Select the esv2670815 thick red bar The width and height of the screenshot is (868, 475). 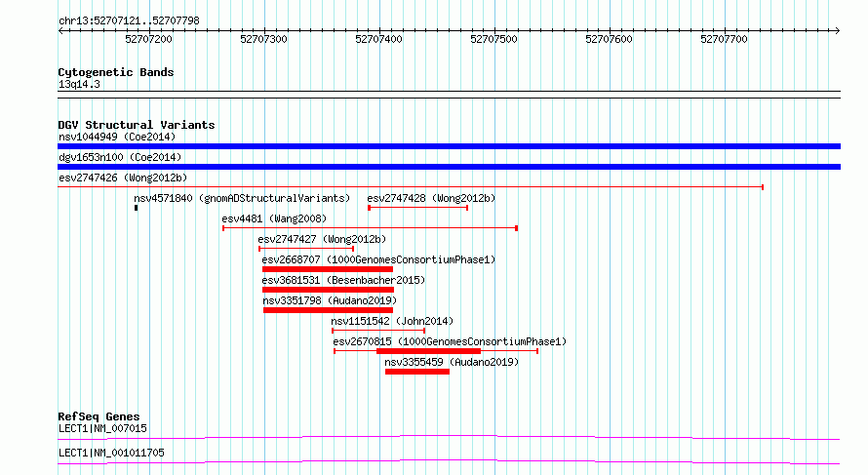(428, 351)
